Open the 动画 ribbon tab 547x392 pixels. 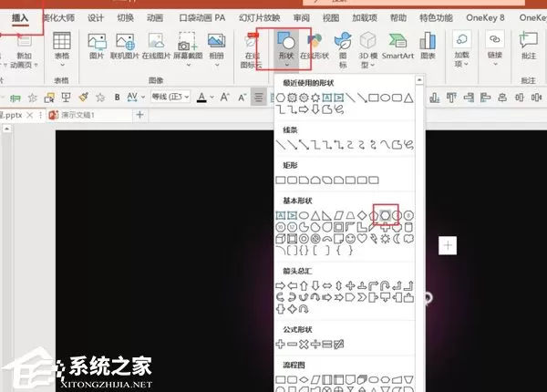point(155,18)
